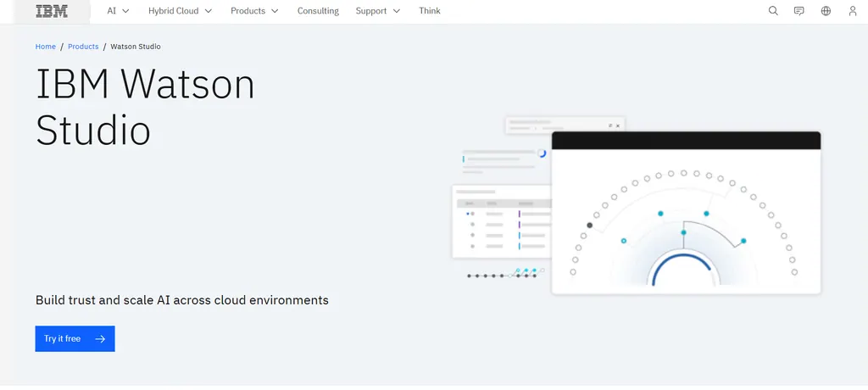Expand the Products menu
This screenshot has height=390, width=868.
click(254, 11)
